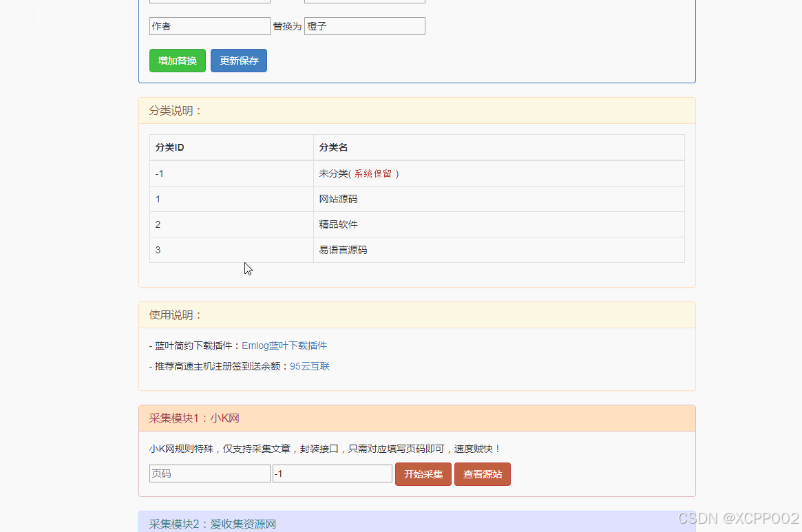Click the 使用说明： panel heading

417,315
